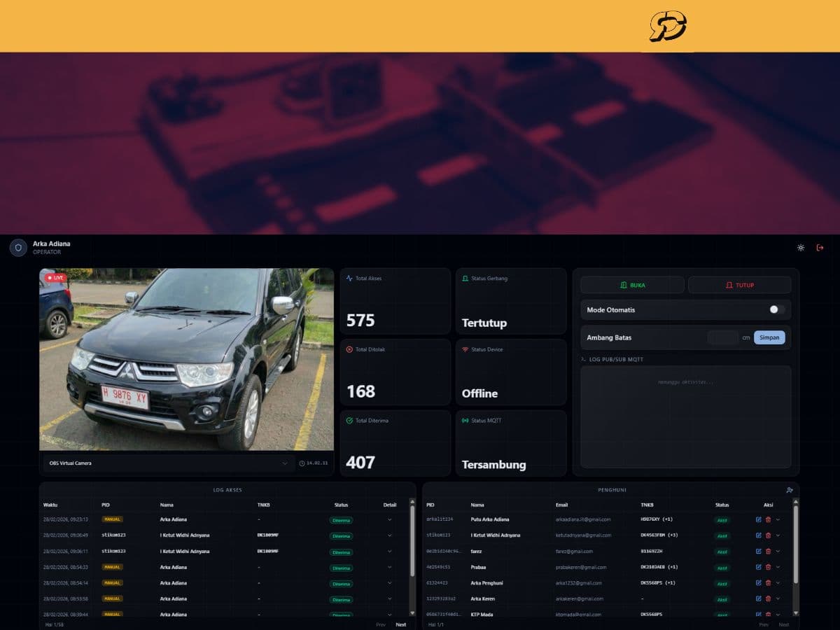The width and height of the screenshot is (840, 630).
Task: Delete resident I Ketut Widhi Adnyana
Action: tap(768, 535)
